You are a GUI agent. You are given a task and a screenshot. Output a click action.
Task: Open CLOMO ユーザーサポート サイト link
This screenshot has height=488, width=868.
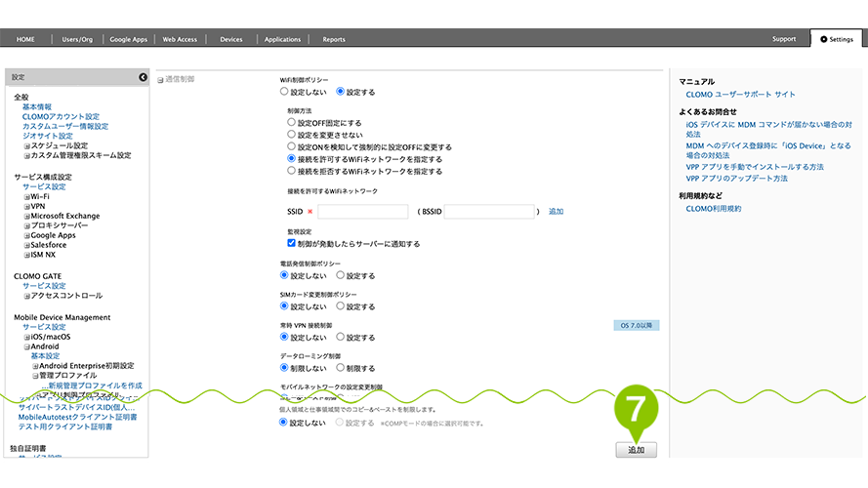[x=741, y=95]
